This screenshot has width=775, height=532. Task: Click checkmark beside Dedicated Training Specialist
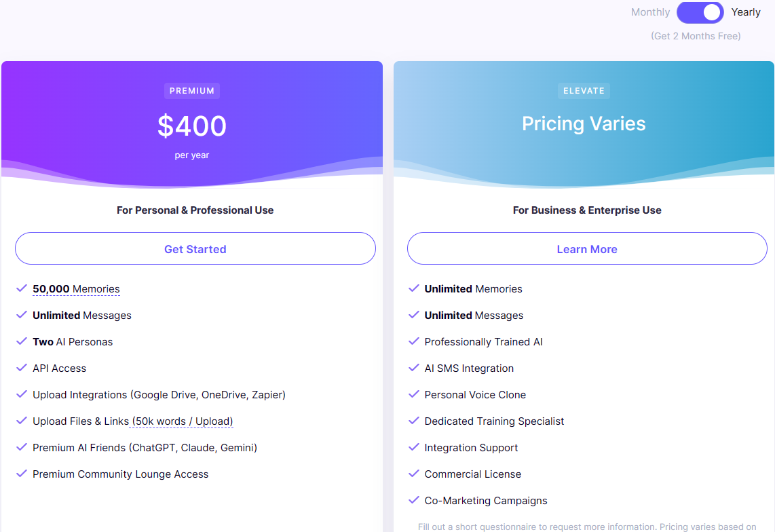click(413, 421)
